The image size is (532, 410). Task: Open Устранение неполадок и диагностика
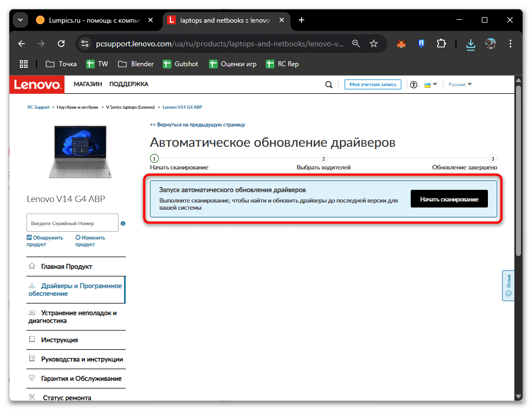[x=76, y=317]
